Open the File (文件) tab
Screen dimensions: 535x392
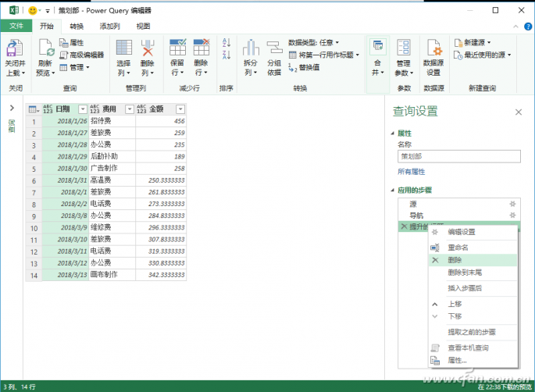pos(16,26)
